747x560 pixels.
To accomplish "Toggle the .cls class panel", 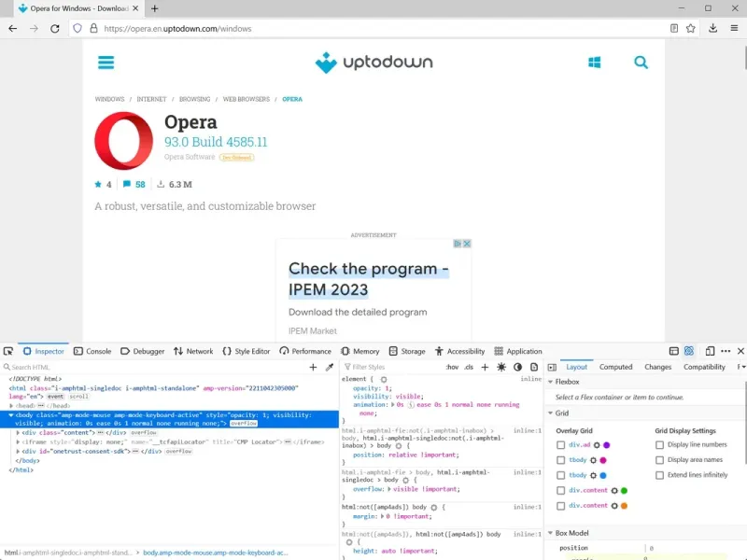I will click(469, 367).
